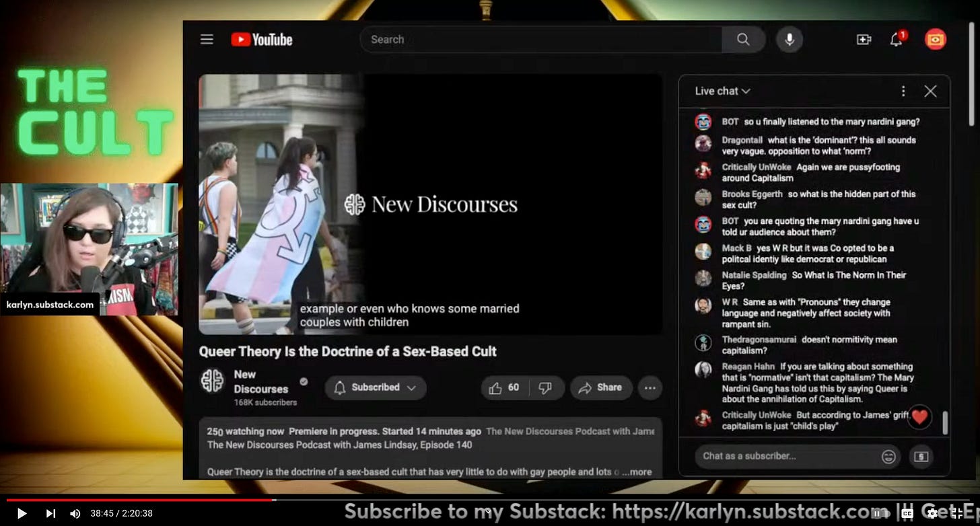Click the 250 watching now text
The height and width of the screenshot is (526, 980).
[246, 431]
